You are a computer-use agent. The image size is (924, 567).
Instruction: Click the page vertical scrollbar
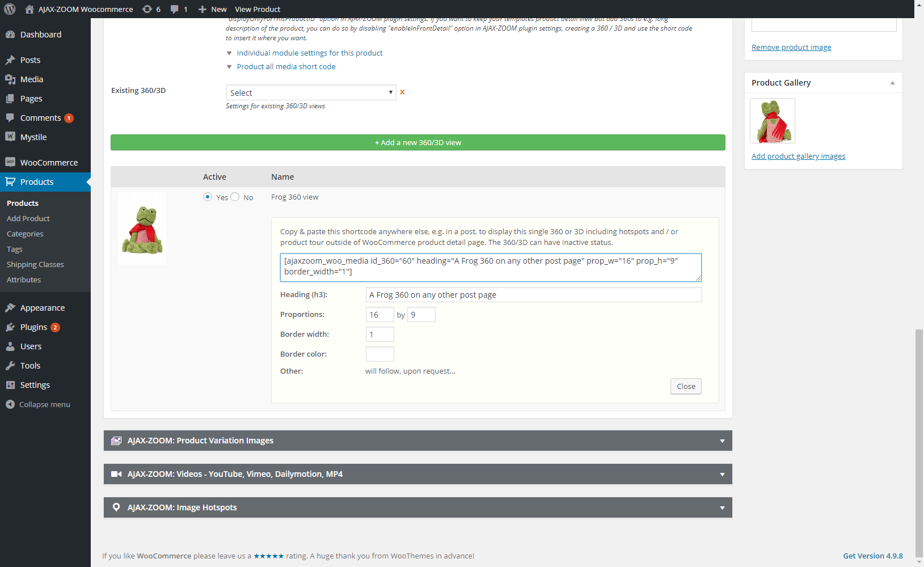(x=919, y=442)
